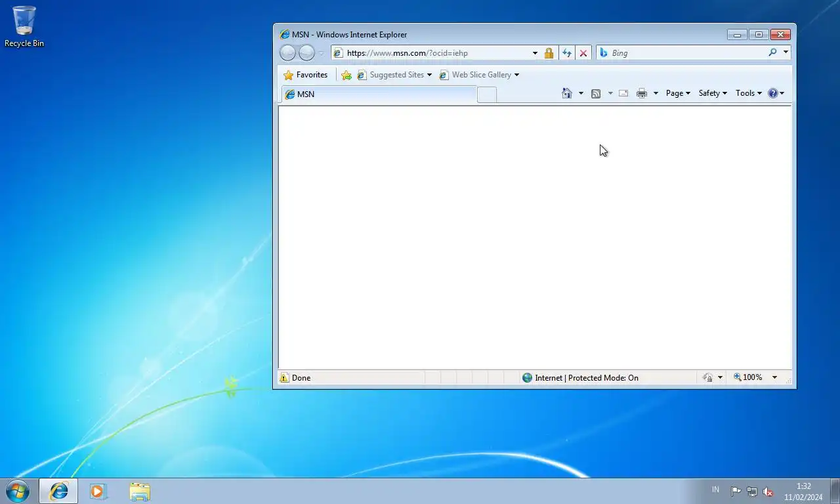
Task: Open the search provider dropdown
Action: (786, 52)
